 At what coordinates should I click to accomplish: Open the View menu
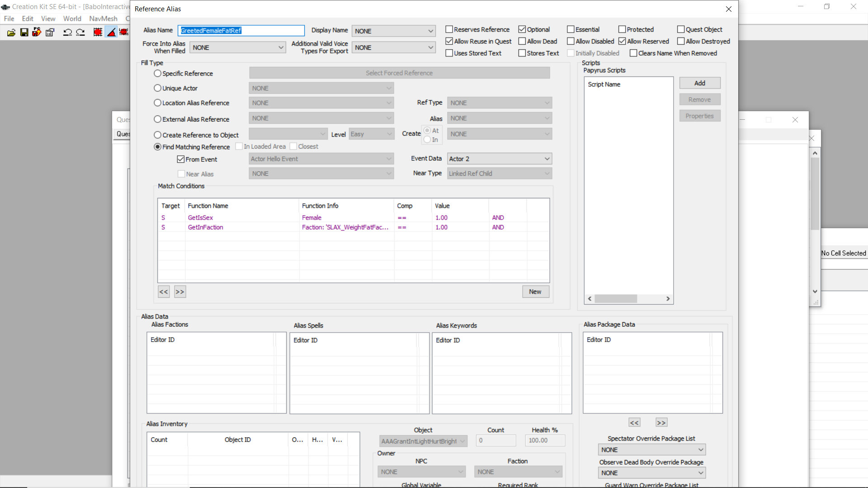(48, 19)
